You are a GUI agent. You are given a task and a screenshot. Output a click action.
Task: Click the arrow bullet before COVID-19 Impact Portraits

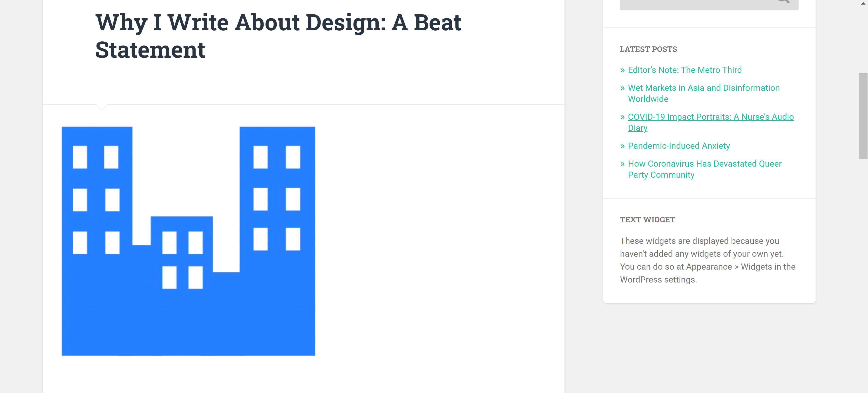(x=622, y=117)
